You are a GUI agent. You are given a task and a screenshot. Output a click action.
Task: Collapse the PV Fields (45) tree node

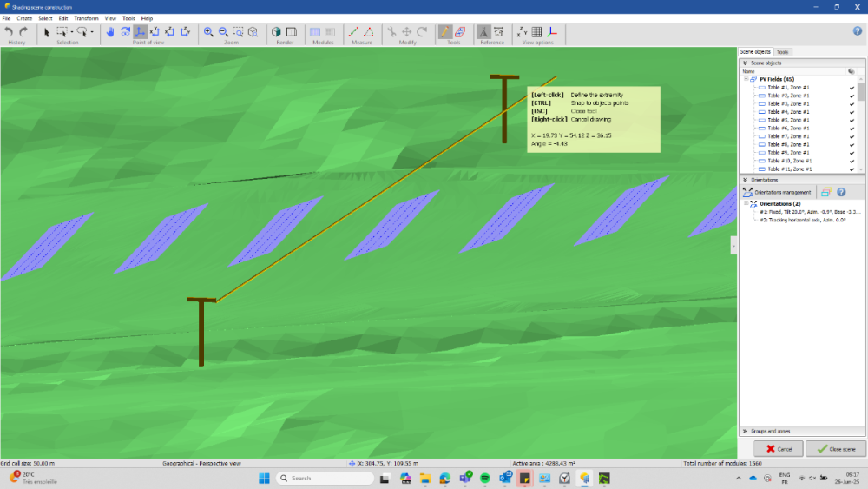[x=745, y=79]
